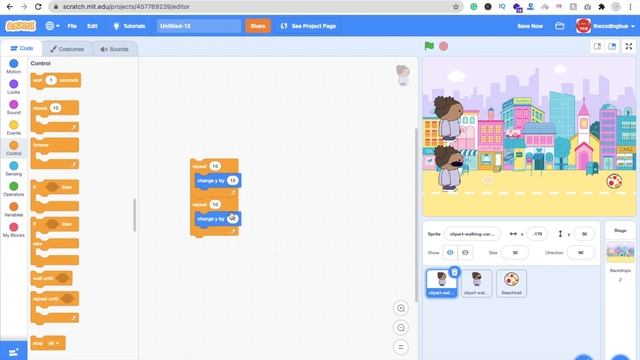Edit the sprite x position field
640x360 pixels.
537,234
